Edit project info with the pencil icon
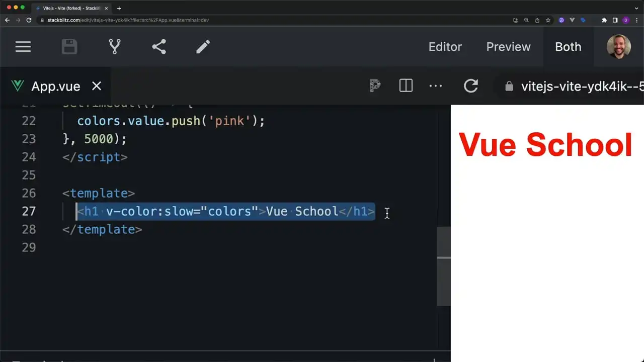 click(203, 47)
